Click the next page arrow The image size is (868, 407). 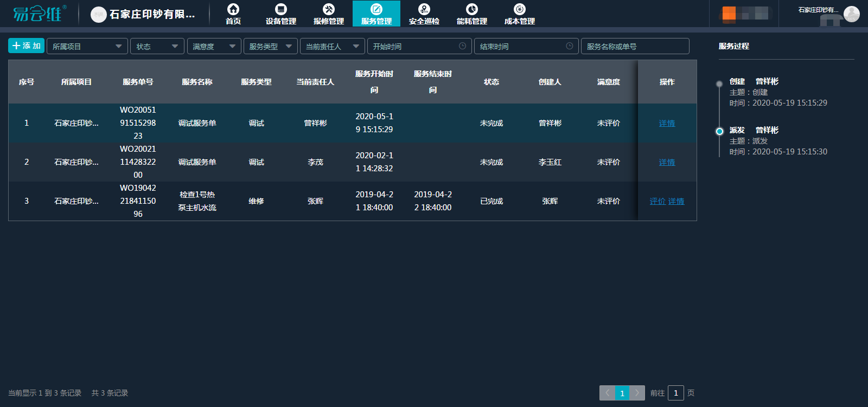(x=637, y=393)
